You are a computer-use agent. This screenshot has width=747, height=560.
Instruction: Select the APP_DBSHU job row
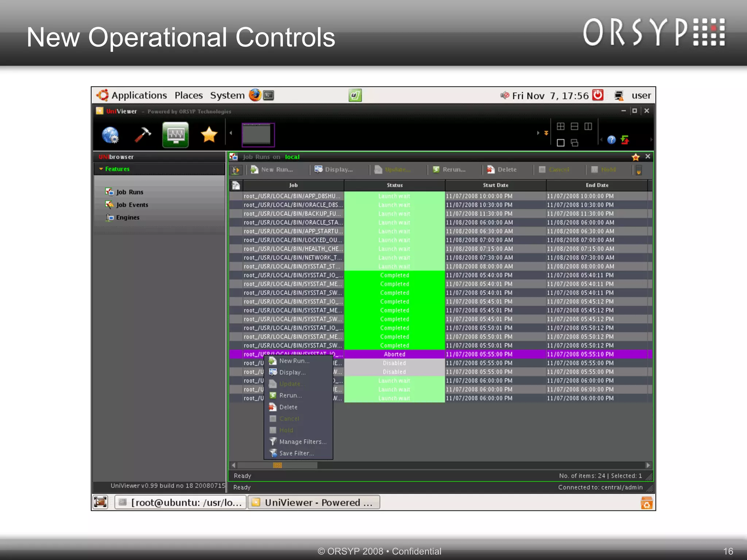[441, 196]
